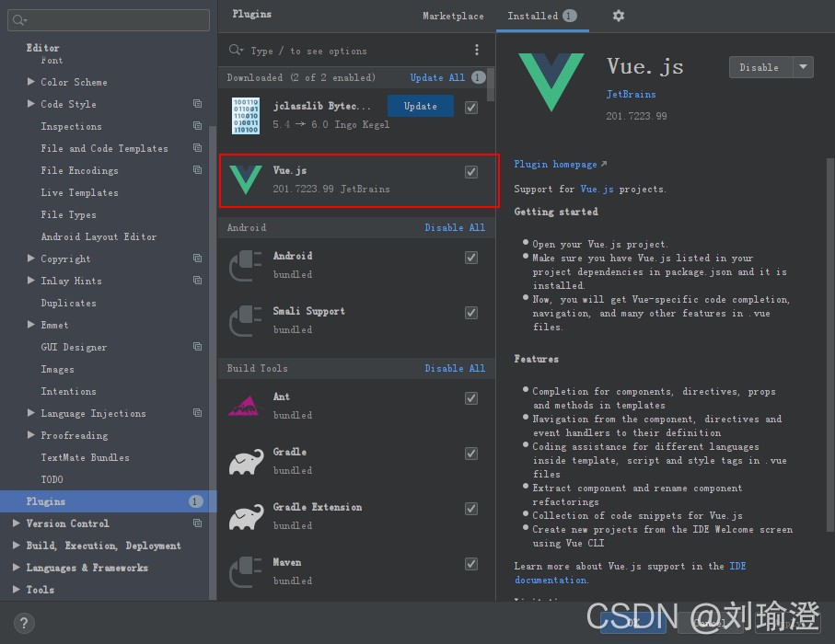Disable the Android plugin checkbox
Viewport: 835px width, 644px height.
pos(471,258)
